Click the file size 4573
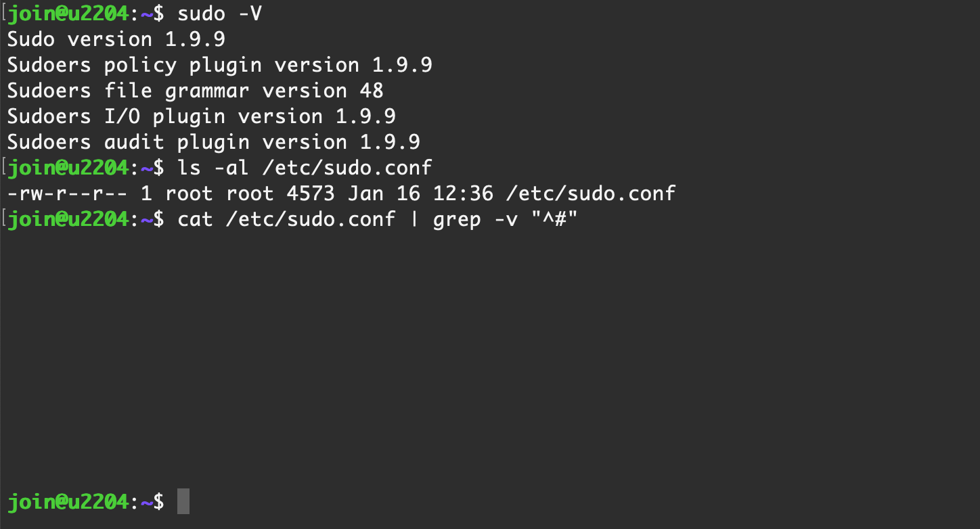Screen dimensions: 980x529 click(311, 193)
